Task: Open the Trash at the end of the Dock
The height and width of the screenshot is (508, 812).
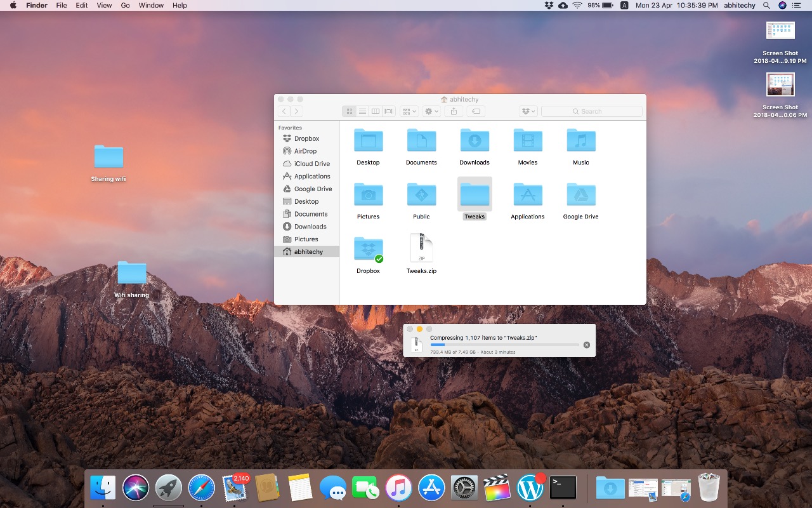Action: 709,487
